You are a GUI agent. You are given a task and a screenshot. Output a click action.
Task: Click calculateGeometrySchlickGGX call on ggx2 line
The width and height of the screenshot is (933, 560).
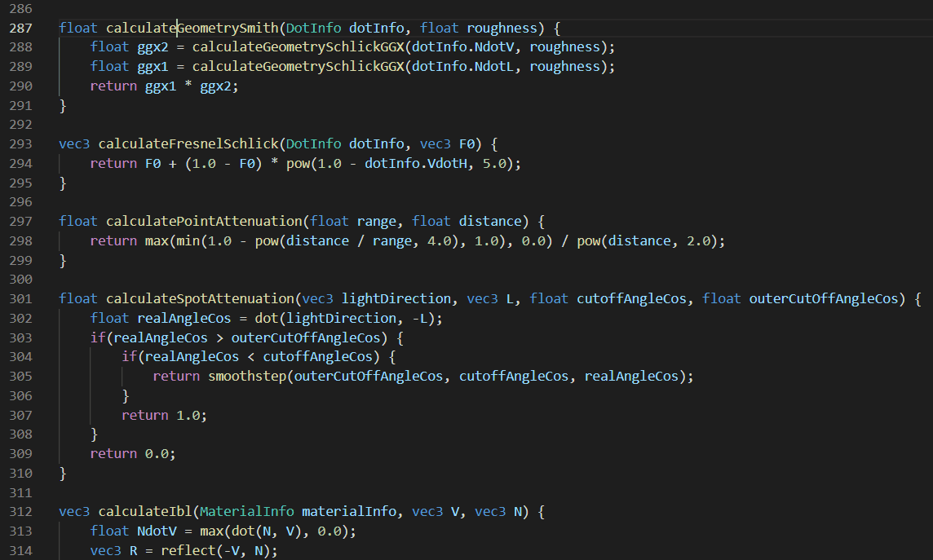coord(298,47)
